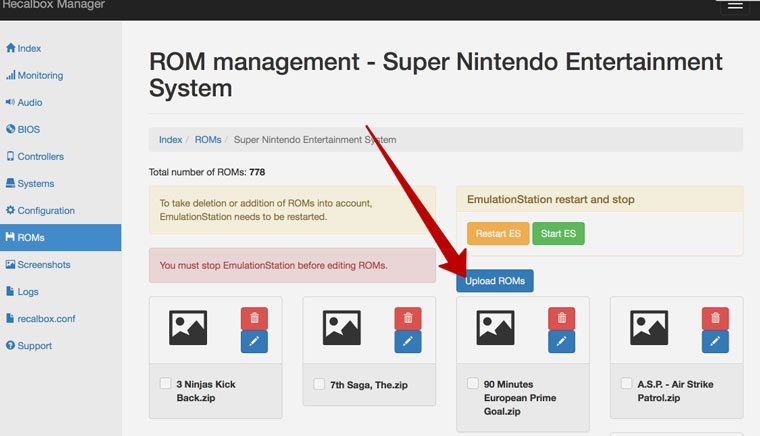The width and height of the screenshot is (760, 436).
Task: Edit 3 Ninjas Kick Back.zip ROM
Action: [254, 342]
